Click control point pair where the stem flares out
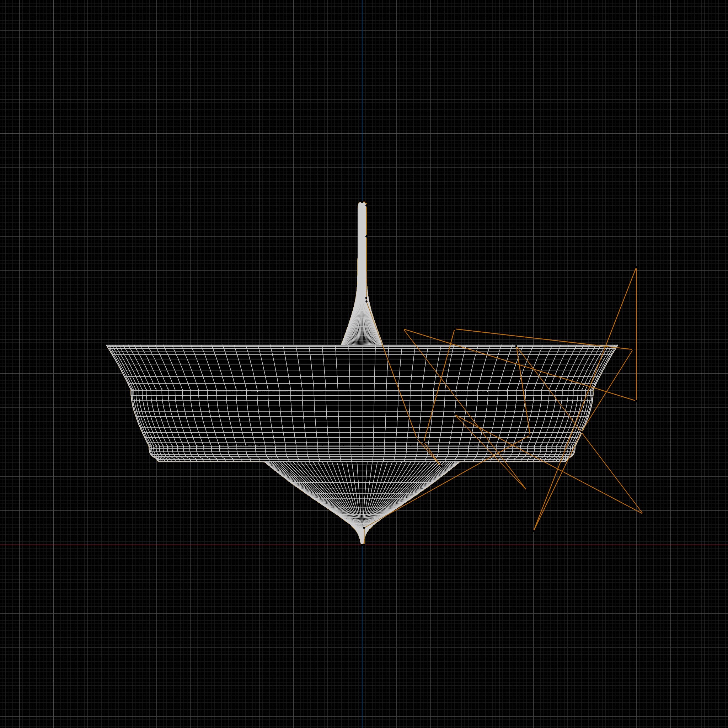Viewport: 728px width, 728px height. (x=366, y=300)
